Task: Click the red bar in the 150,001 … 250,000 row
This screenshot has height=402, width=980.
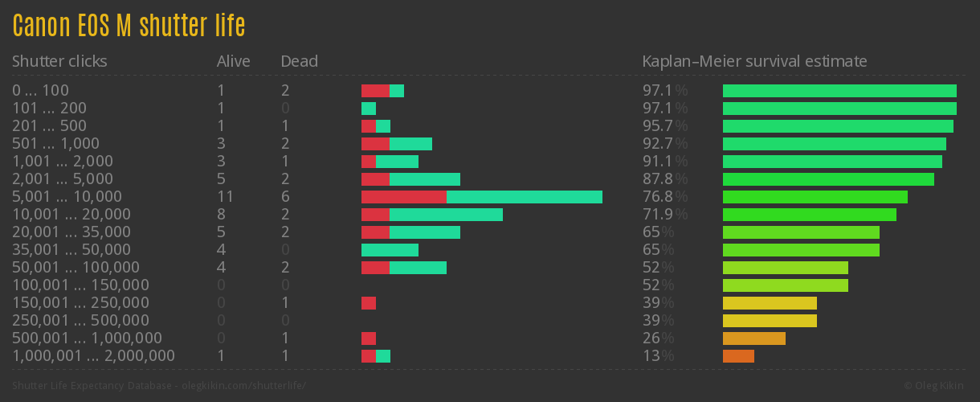Action: point(369,303)
